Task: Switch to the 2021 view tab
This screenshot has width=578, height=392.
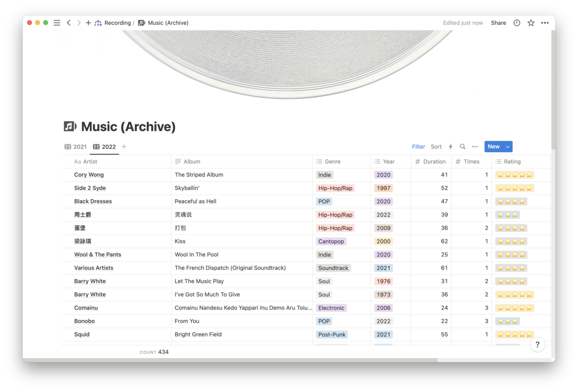Action: pos(75,146)
